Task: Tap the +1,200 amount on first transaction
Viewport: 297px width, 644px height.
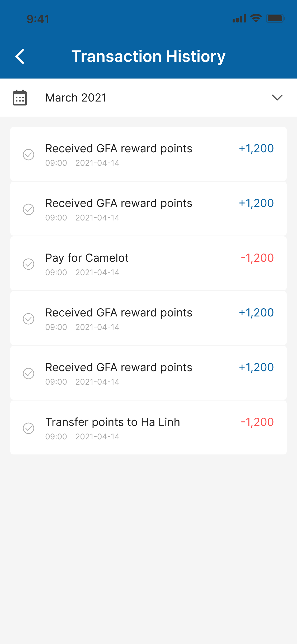Action: point(256,149)
